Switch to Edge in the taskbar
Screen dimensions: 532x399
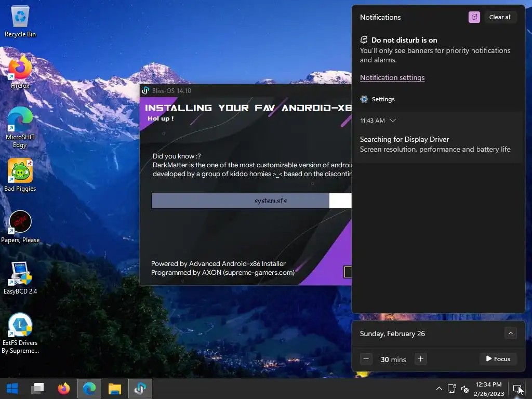[89, 389]
